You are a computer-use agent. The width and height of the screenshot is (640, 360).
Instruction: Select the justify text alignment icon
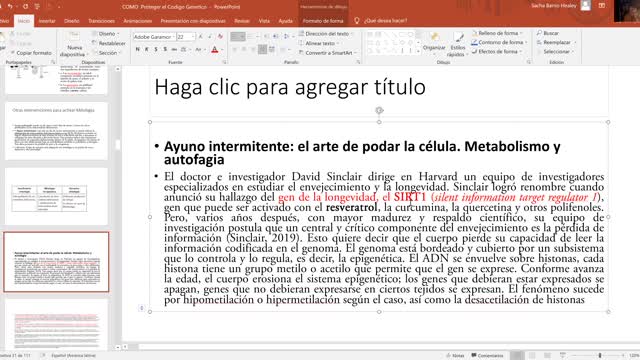tap(262, 49)
